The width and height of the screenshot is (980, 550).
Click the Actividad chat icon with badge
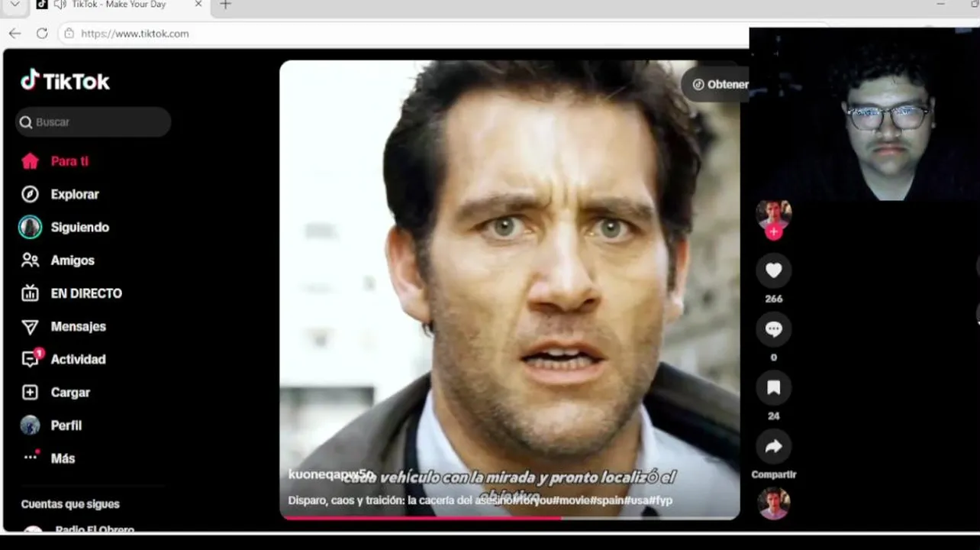31,358
